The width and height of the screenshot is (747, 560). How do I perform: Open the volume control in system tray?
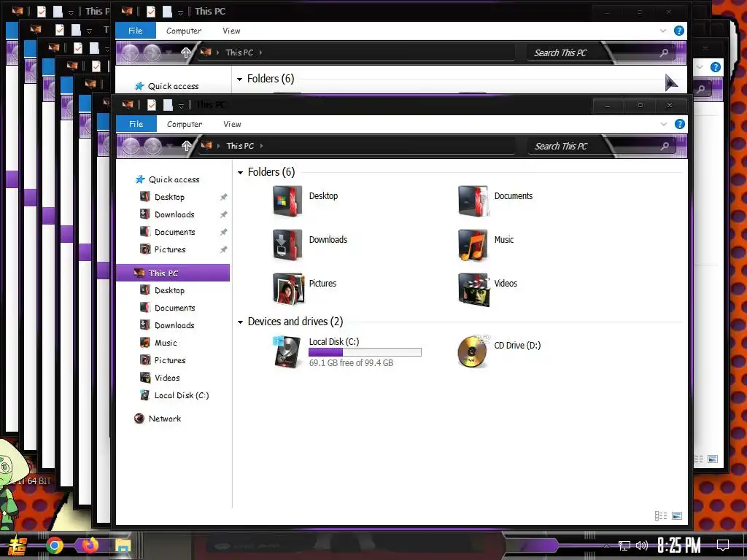[642, 545]
